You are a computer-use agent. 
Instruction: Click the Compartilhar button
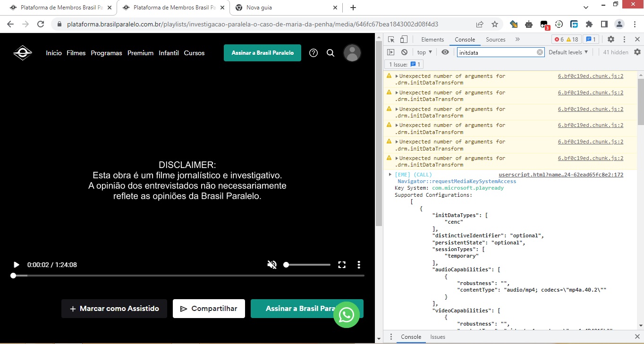tap(209, 309)
